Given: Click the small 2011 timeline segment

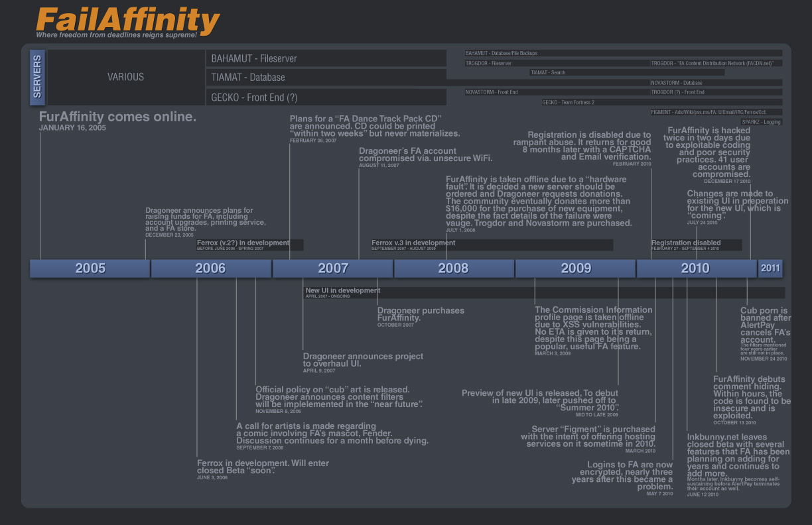Looking at the screenshot, I should [x=770, y=268].
